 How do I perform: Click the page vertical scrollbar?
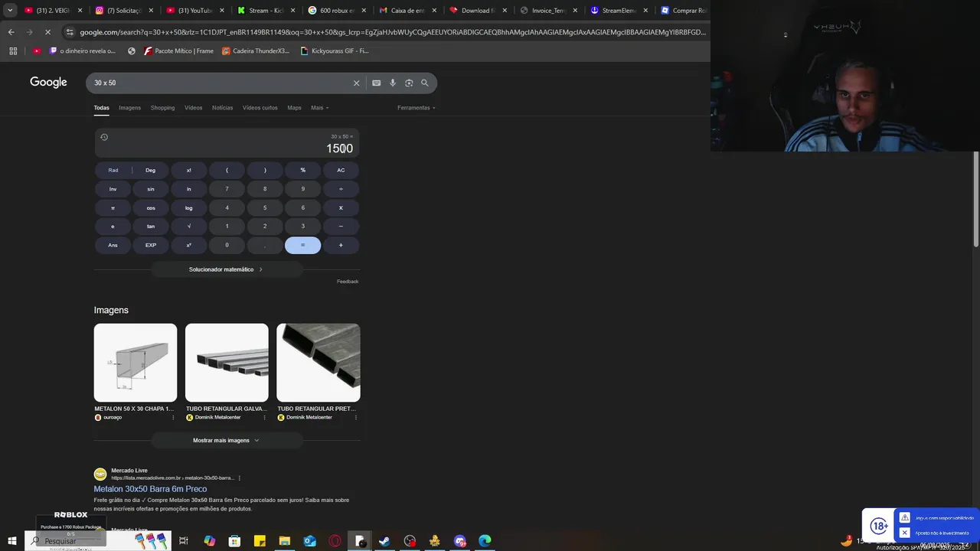(x=975, y=199)
